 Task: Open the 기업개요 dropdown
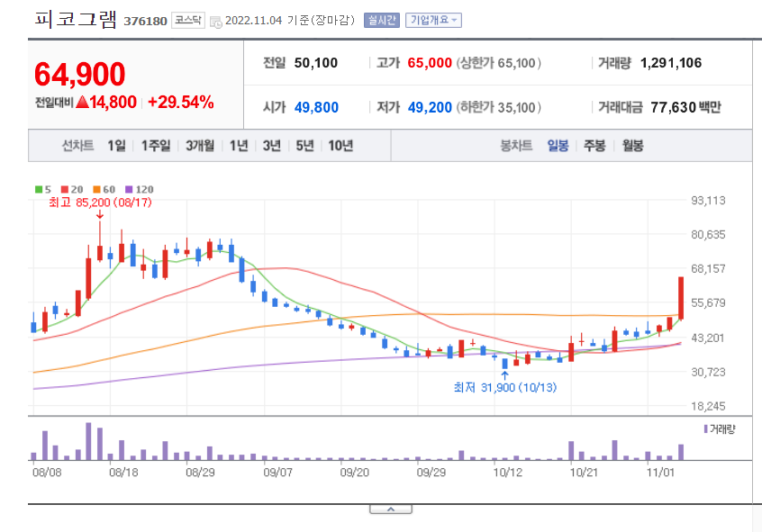(433, 21)
